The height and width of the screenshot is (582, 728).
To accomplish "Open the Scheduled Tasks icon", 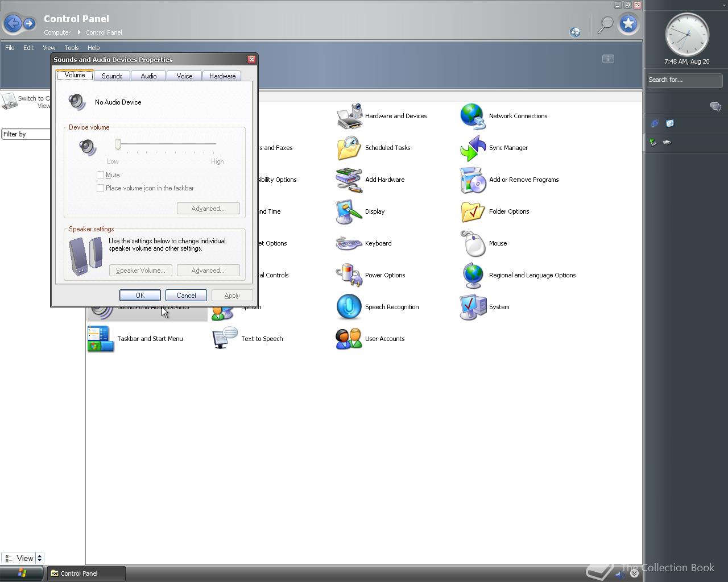I will point(349,148).
